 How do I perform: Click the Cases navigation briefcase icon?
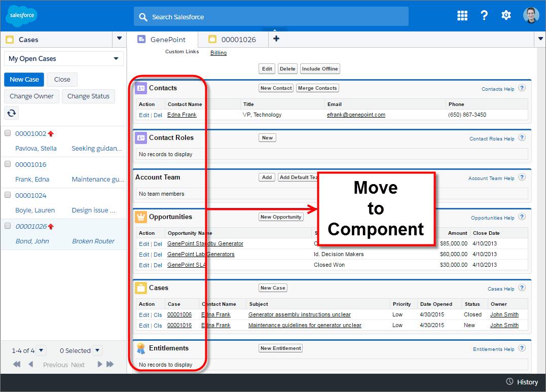10,40
